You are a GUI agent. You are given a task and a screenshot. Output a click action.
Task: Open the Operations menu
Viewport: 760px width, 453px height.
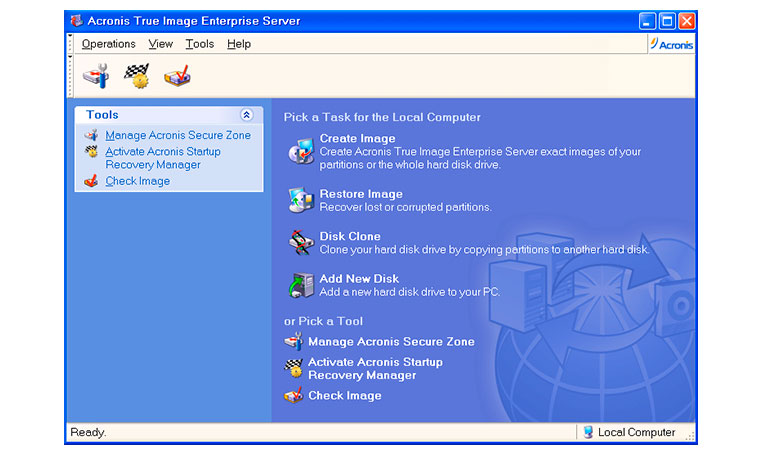click(109, 44)
